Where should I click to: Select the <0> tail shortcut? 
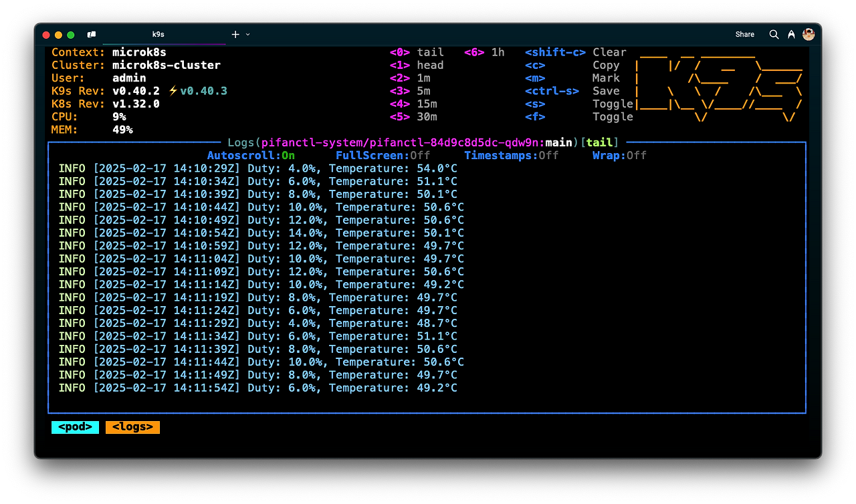[x=417, y=52]
